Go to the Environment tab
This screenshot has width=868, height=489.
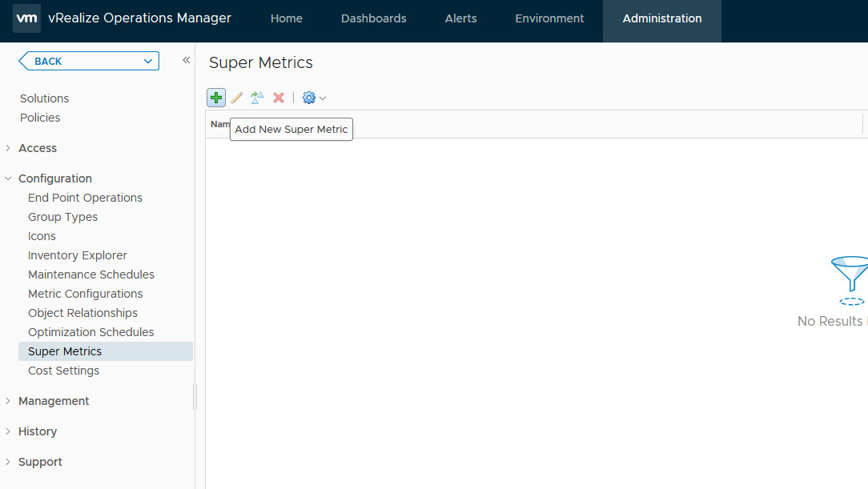click(x=549, y=18)
